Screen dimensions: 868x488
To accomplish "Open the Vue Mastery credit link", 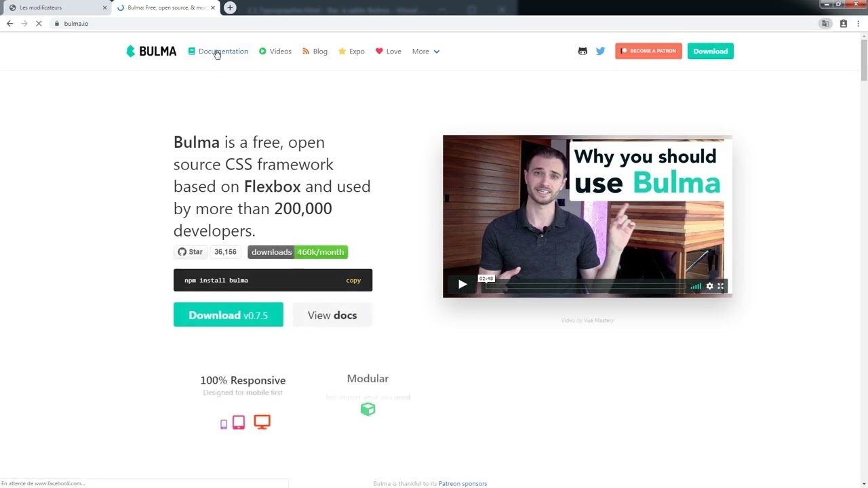I will coord(598,321).
